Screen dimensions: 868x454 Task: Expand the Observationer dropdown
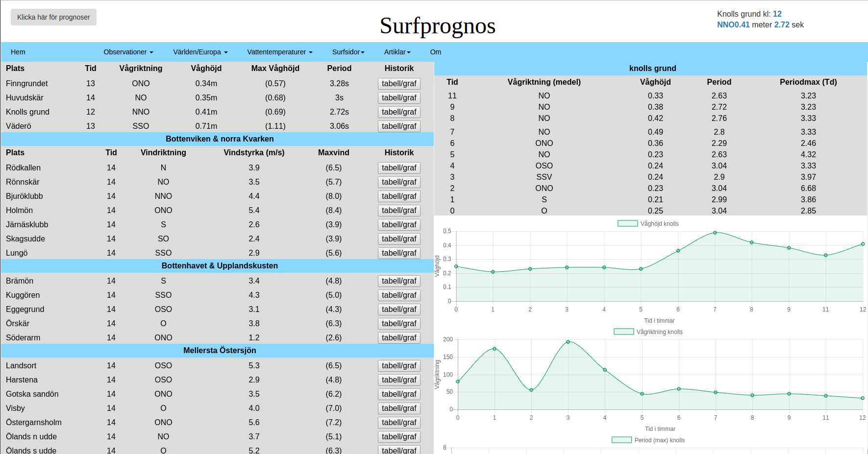tap(128, 52)
